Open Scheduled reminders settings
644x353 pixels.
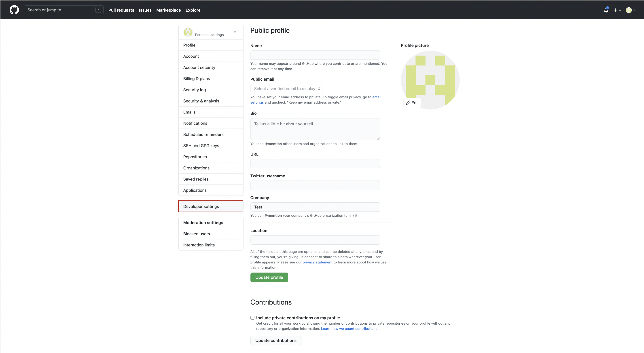pos(211,134)
